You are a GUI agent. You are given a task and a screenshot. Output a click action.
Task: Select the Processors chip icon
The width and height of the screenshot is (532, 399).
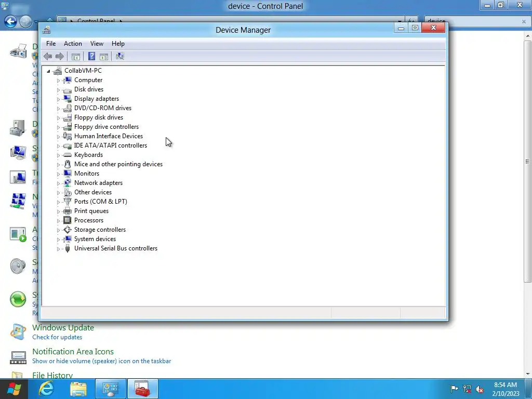(x=68, y=220)
